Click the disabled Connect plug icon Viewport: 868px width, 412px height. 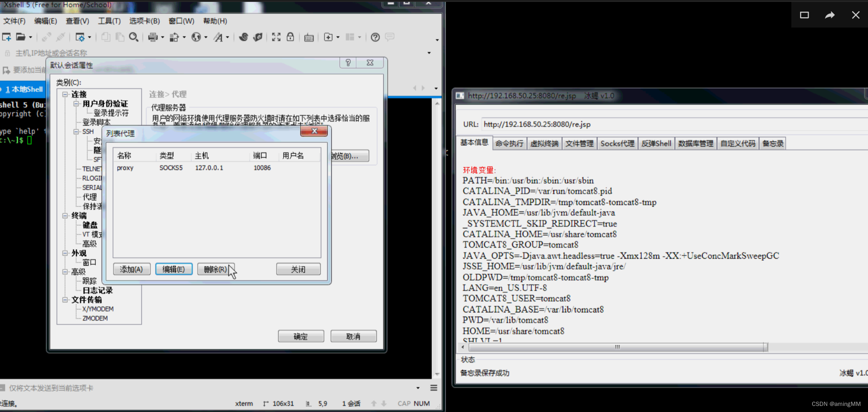[46, 37]
